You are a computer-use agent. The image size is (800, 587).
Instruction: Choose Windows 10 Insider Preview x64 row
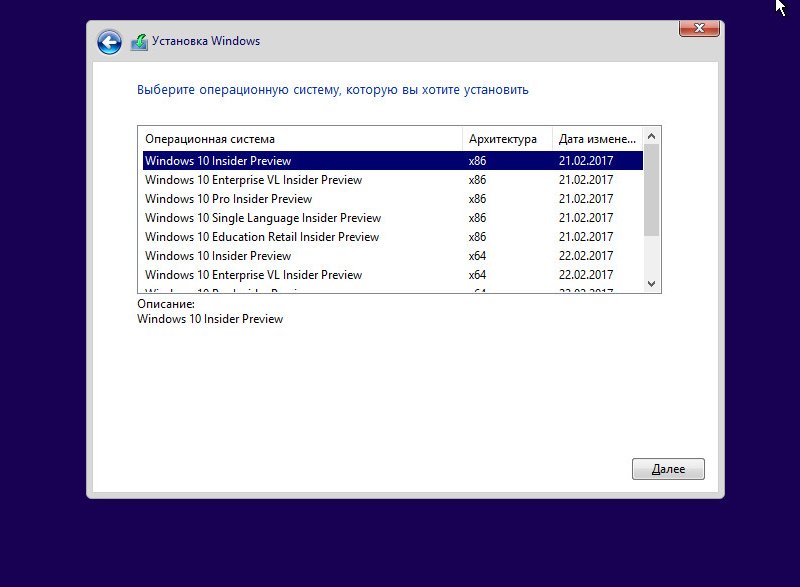(x=392, y=256)
